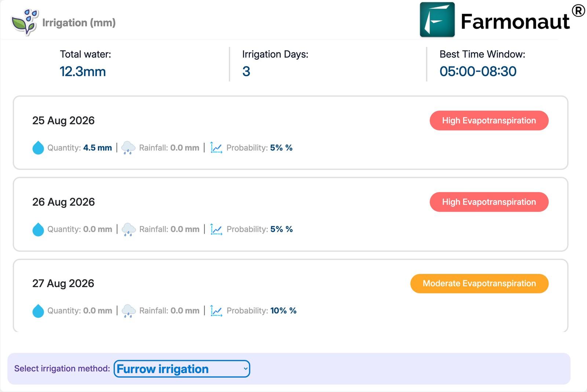Click water drop icon for 26 Aug
Viewport: 587px width, 392px height.
(38, 229)
